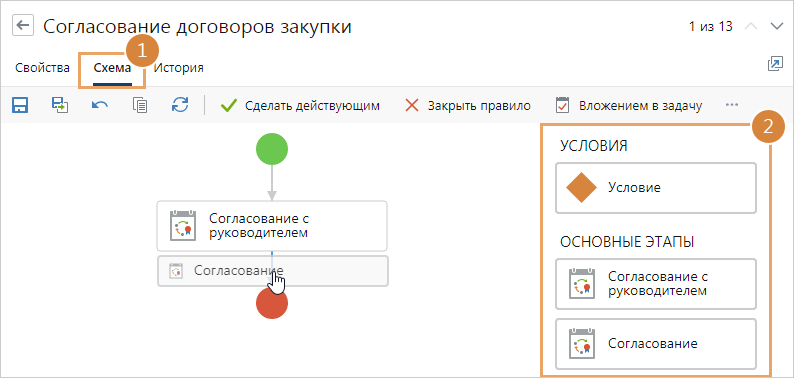
Task: Click the '1 из 13' record counter
Action: pos(710,26)
